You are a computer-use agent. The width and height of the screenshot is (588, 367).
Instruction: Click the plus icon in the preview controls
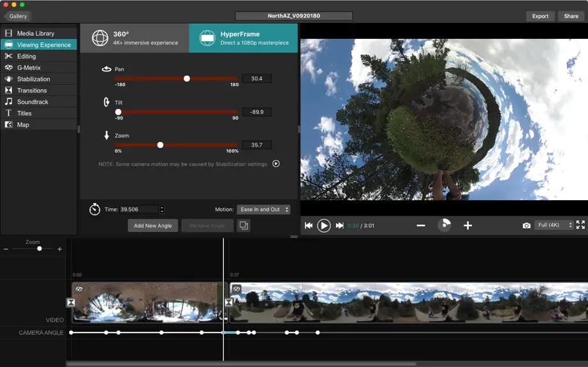[x=467, y=226]
